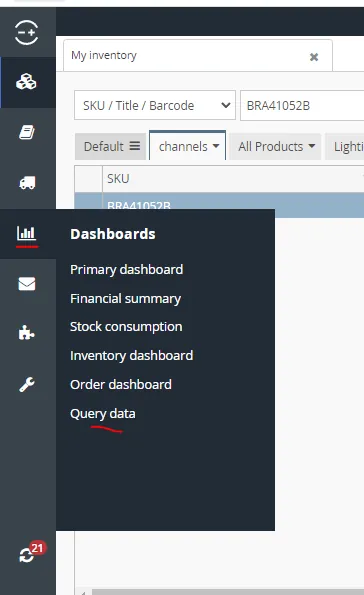
Task: Open Primary dashboard menu item
Action: 126,269
